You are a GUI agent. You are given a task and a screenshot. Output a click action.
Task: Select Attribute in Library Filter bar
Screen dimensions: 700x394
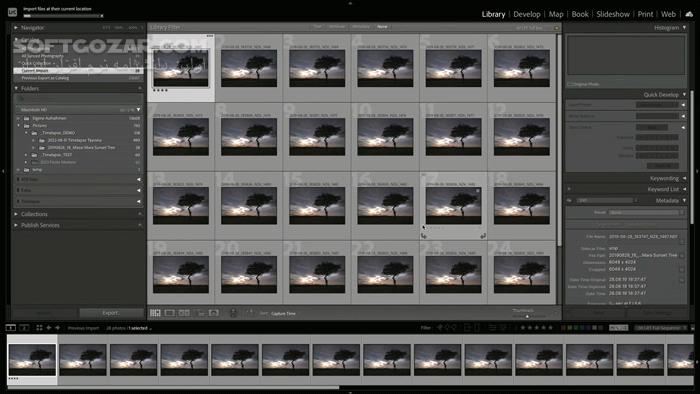click(x=337, y=27)
